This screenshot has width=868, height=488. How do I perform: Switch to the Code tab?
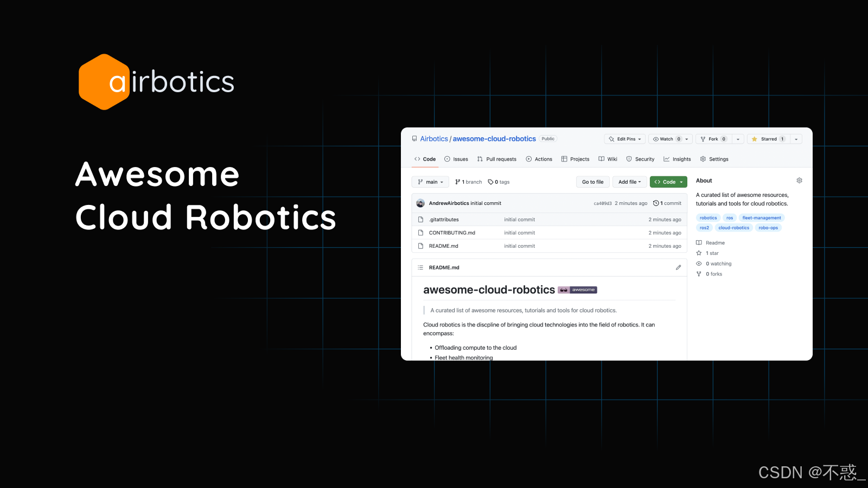coord(425,159)
